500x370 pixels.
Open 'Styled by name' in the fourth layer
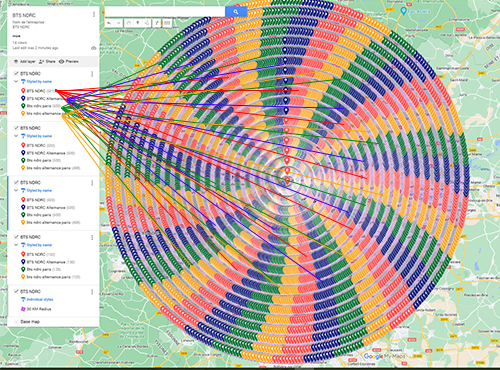pyautogui.click(x=39, y=245)
